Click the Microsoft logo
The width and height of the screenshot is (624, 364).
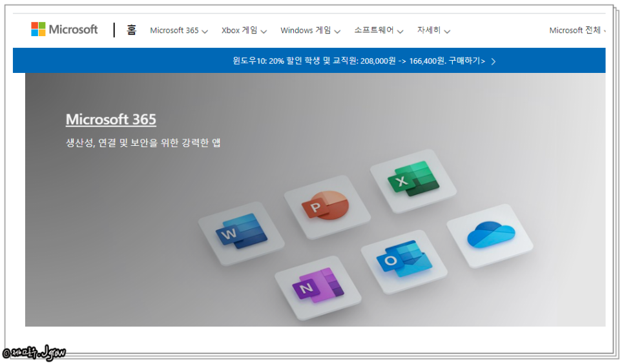click(x=64, y=30)
